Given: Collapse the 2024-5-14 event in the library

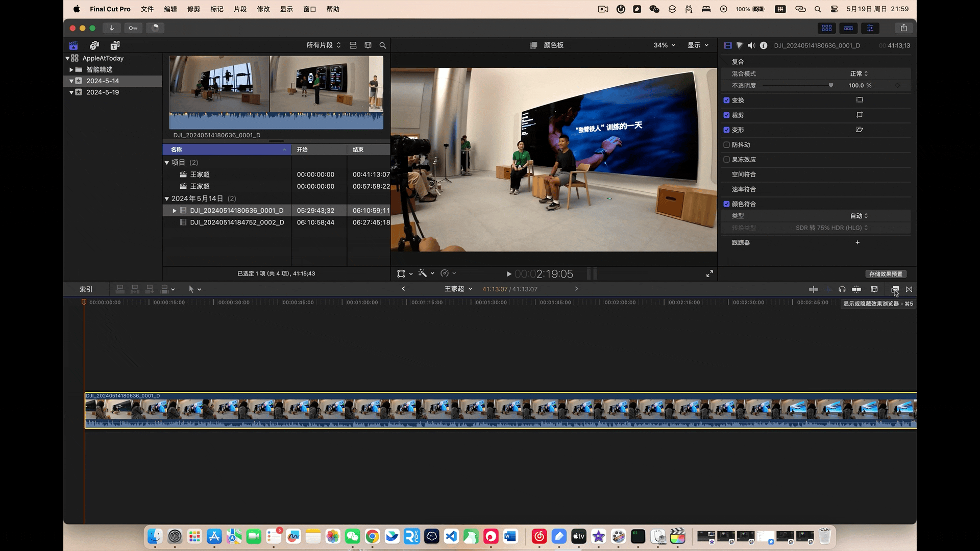Looking at the screenshot, I should point(71,81).
